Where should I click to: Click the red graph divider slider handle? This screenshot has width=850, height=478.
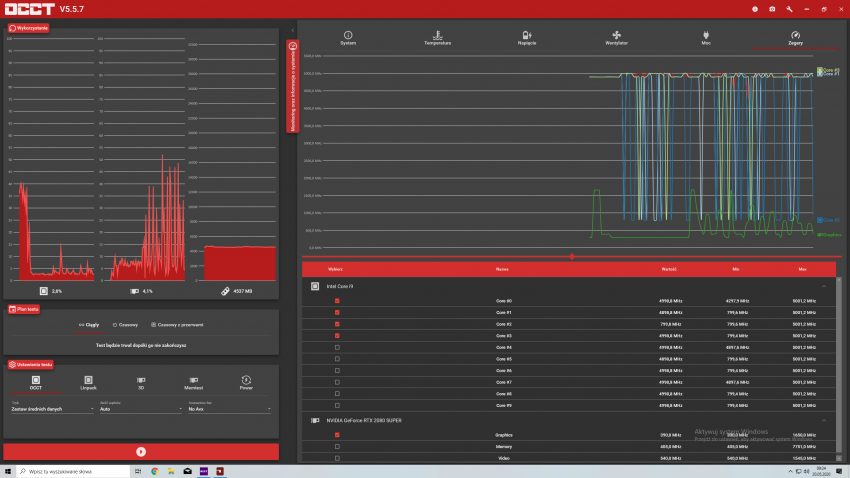point(571,257)
